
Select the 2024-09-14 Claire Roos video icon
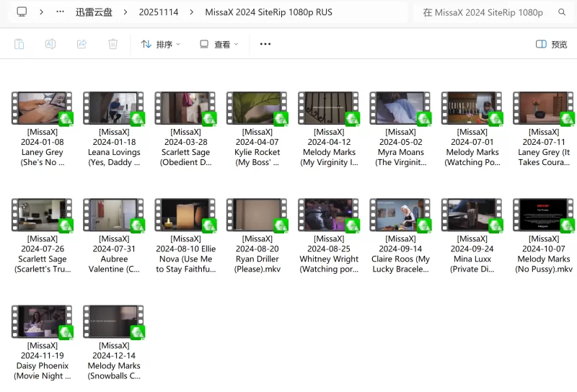coord(400,215)
